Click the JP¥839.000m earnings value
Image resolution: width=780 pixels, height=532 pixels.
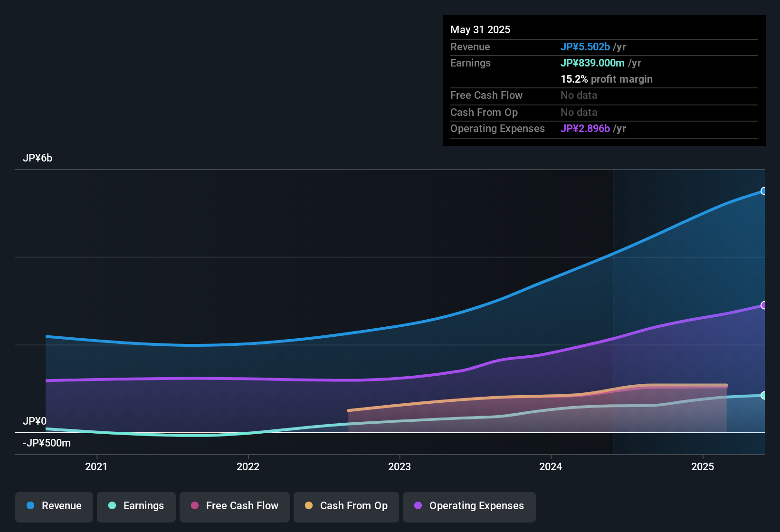coord(592,63)
